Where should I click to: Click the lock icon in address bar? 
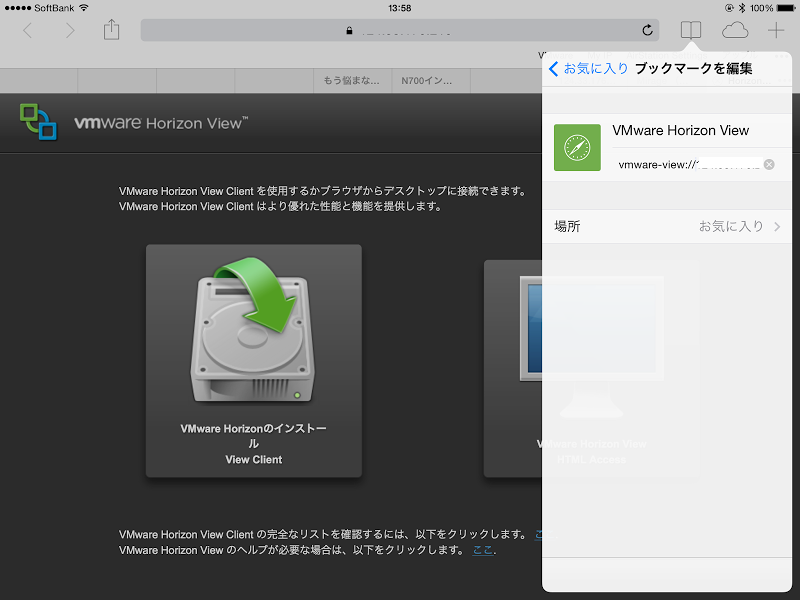[x=349, y=31]
